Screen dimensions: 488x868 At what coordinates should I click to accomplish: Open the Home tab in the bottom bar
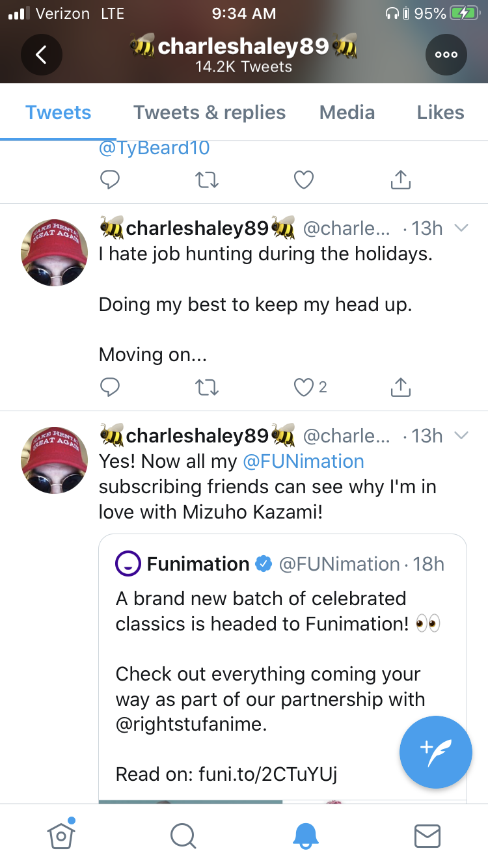61,835
